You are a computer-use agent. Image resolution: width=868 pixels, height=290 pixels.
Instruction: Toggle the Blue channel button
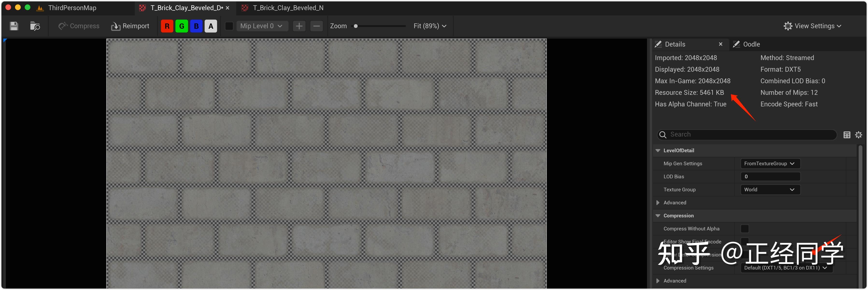coord(196,26)
